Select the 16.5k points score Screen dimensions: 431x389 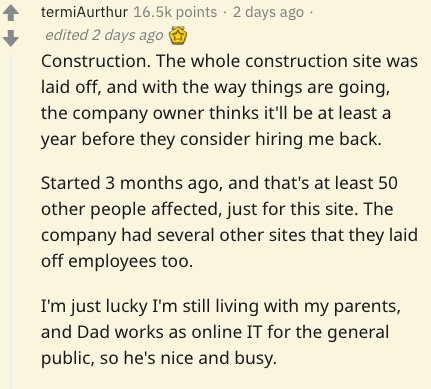click(x=175, y=13)
